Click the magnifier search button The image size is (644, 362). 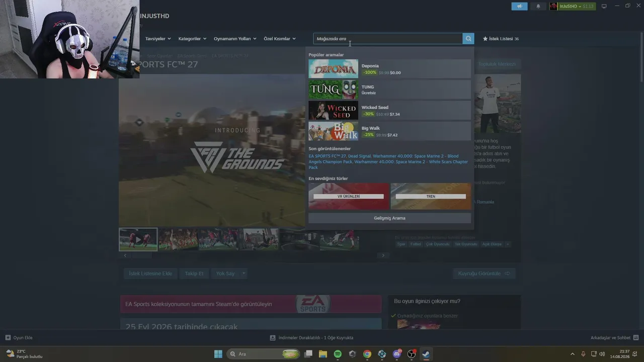tap(468, 39)
